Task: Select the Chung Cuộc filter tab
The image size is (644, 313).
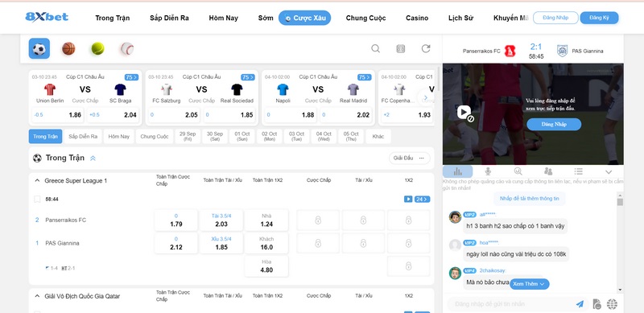Action: [155, 136]
